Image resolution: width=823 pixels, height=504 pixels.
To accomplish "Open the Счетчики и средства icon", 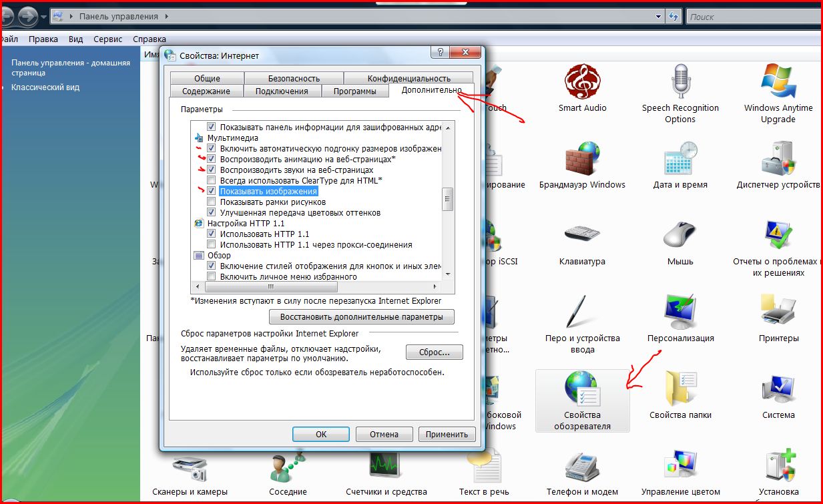I will [386, 473].
